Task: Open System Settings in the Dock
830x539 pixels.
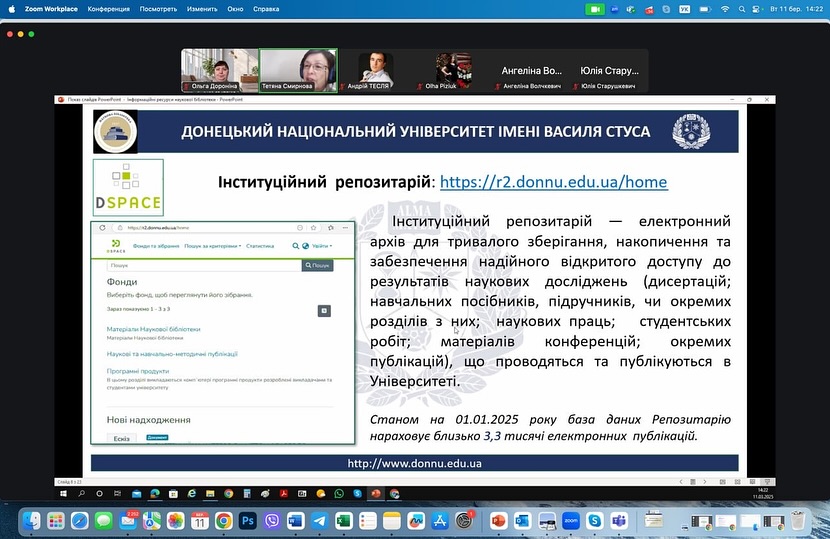Action: (x=464, y=521)
